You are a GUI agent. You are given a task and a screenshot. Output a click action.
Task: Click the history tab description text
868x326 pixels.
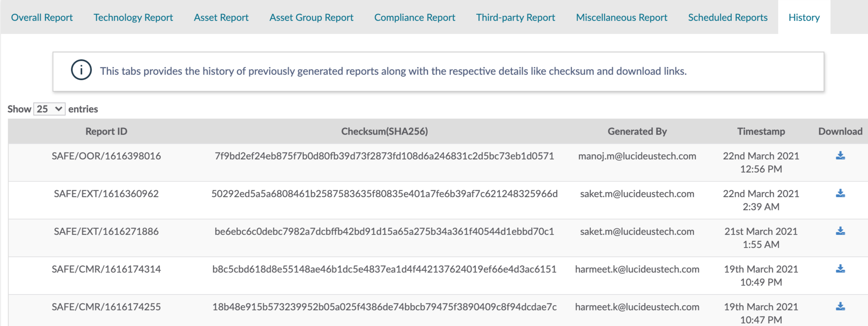click(x=393, y=71)
